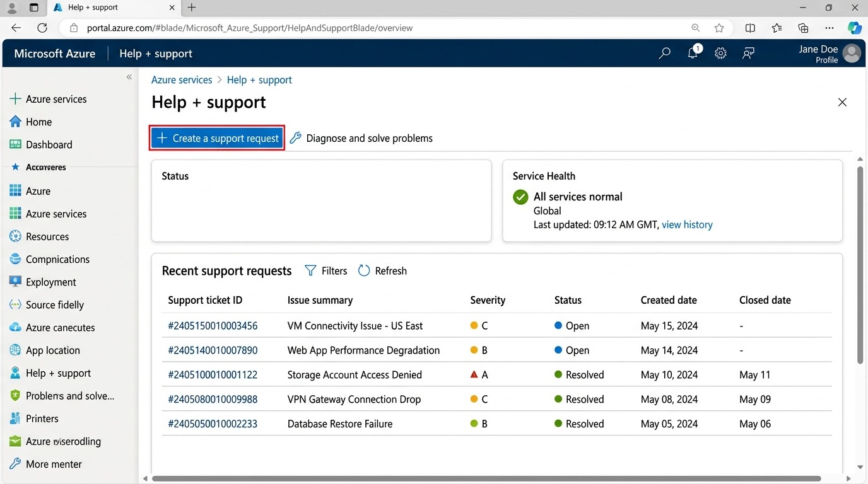Screen dimensions: 868x484
Task: Sort by Severity column header
Action: coord(488,300)
